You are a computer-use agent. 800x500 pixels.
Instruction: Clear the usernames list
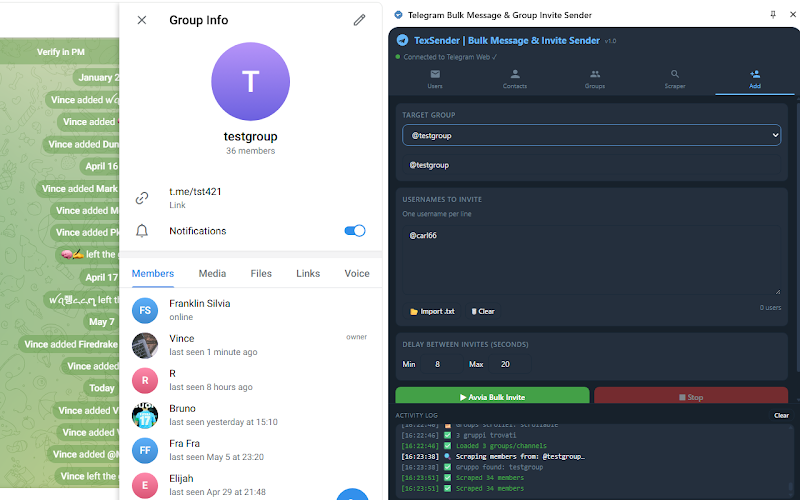click(x=483, y=311)
